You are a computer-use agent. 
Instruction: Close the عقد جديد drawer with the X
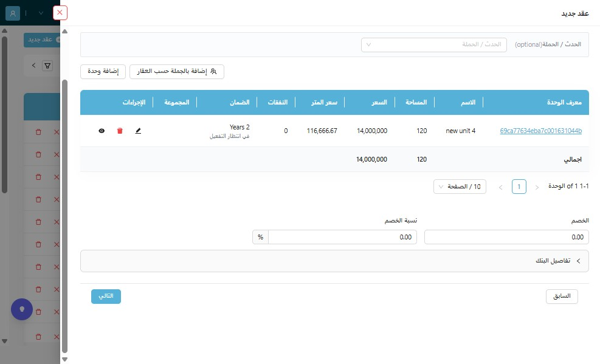click(x=60, y=13)
